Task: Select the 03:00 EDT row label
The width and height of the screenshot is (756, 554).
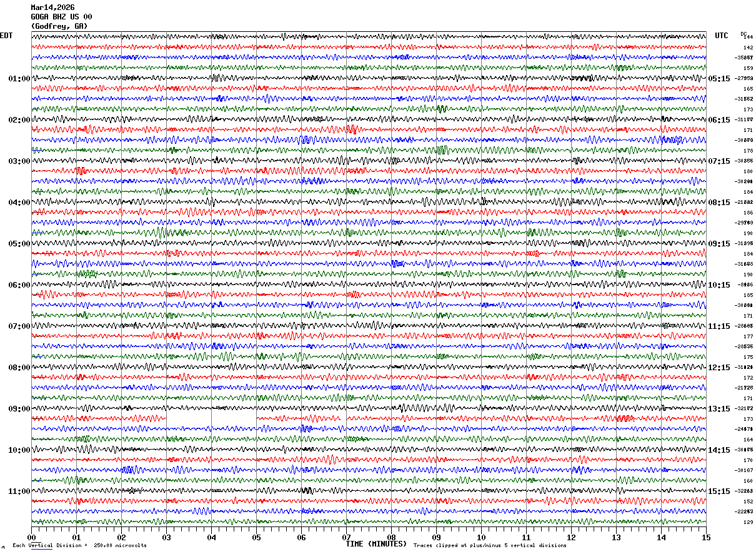Action: [x=19, y=161]
